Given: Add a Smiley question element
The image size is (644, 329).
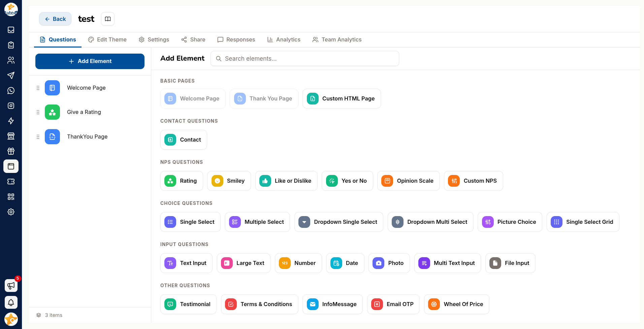Looking at the screenshot, I should 229,181.
